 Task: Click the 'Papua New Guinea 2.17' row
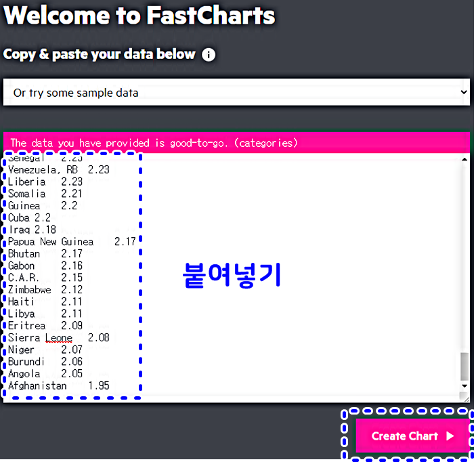pos(72,242)
